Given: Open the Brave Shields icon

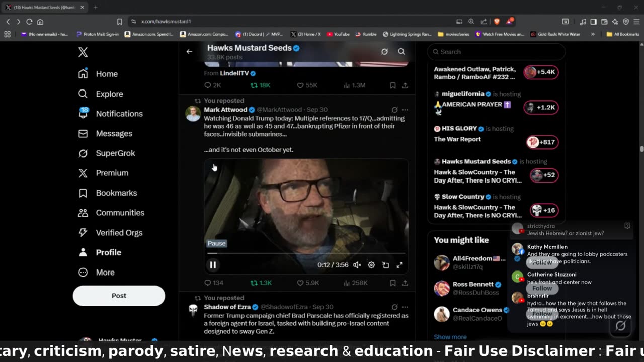Looking at the screenshot, I should [497, 22].
